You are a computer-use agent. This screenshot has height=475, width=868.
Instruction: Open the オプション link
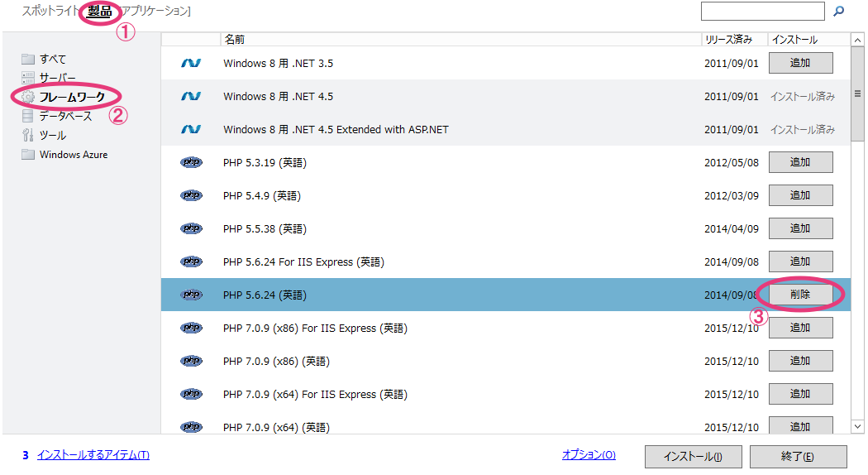click(x=589, y=454)
